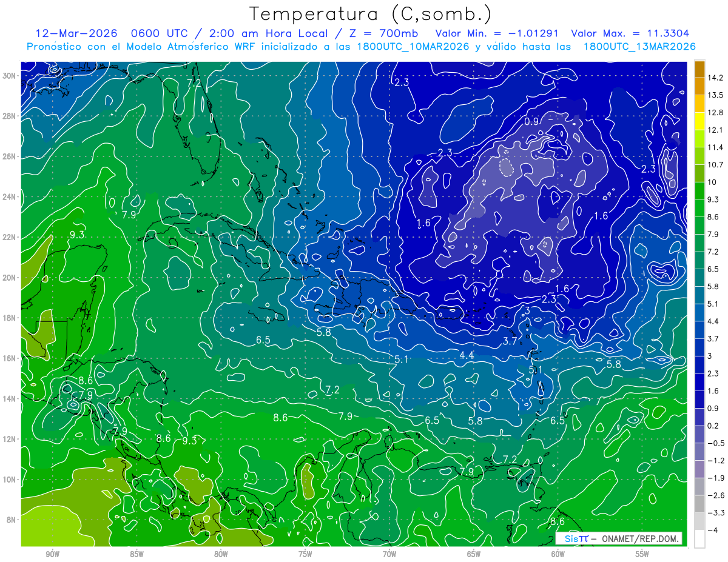The height and width of the screenshot is (562, 728).
Task: Click the '70W' longitude axis label
Action: pos(389,554)
